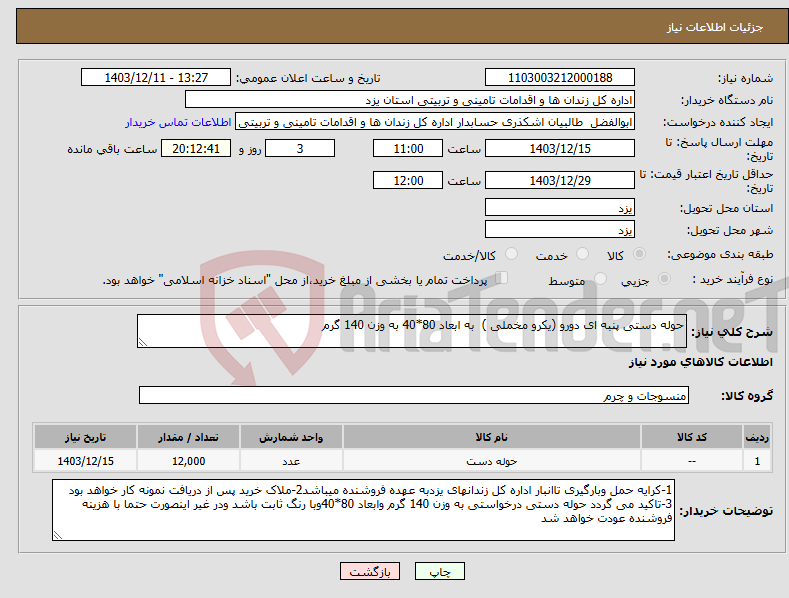Click the request creator name field
Screen dimensions: 789x598
435,122
